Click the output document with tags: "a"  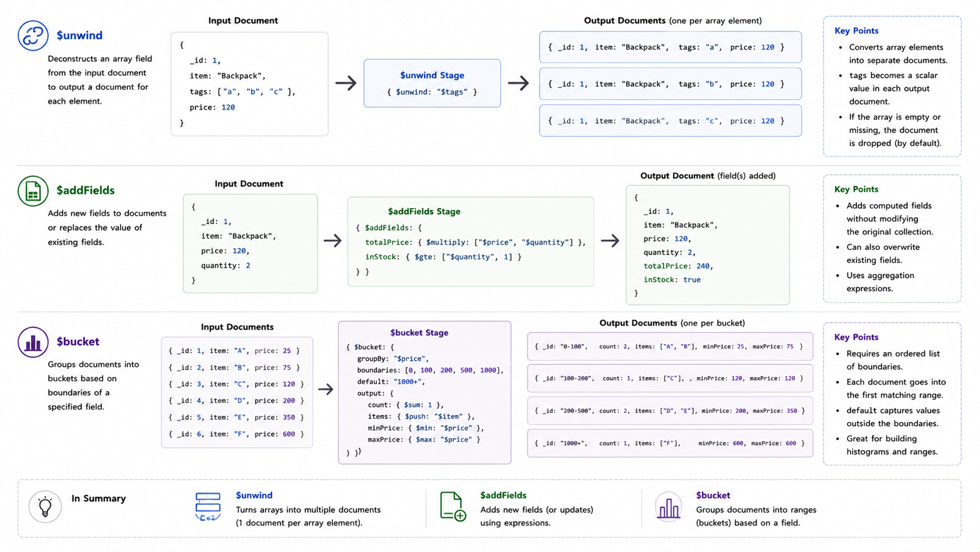[671, 48]
